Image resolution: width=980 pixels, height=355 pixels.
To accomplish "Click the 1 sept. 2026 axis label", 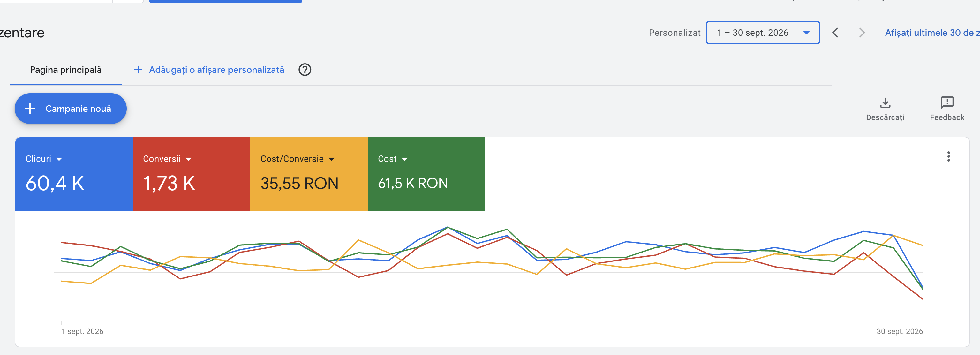I will [83, 331].
